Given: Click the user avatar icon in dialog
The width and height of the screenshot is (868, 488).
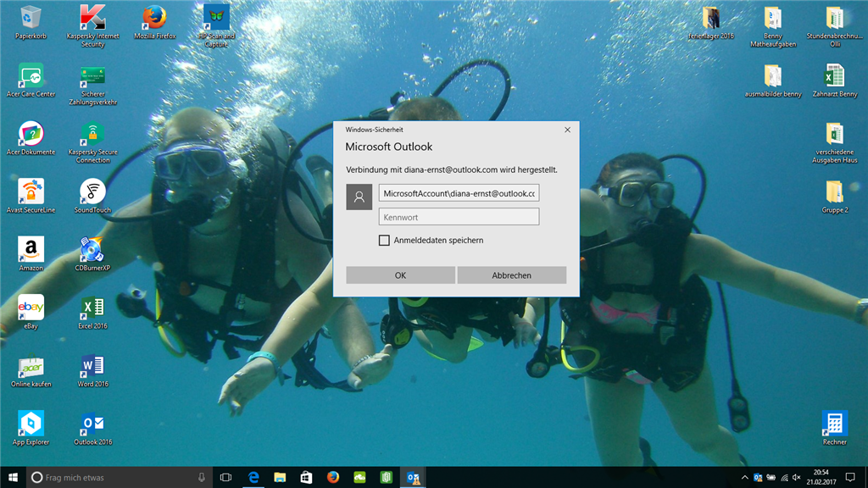Looking at the screenshot, I should 359,197.
